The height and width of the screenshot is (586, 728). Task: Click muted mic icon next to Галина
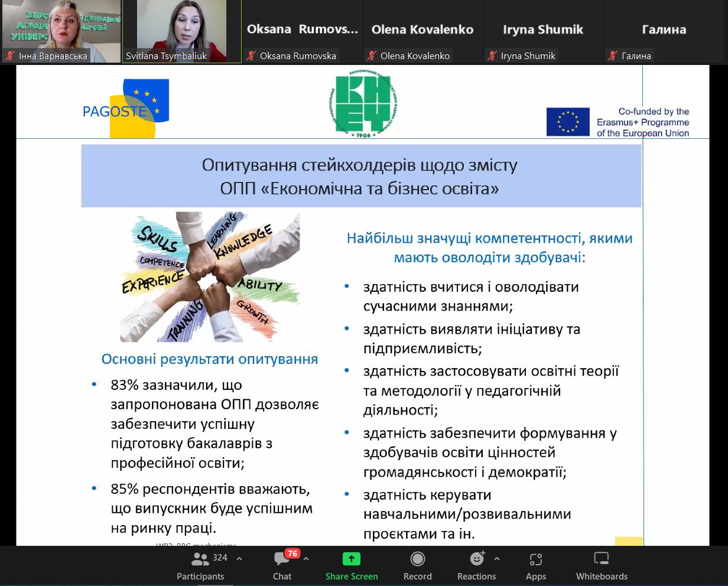click(613, 56)
